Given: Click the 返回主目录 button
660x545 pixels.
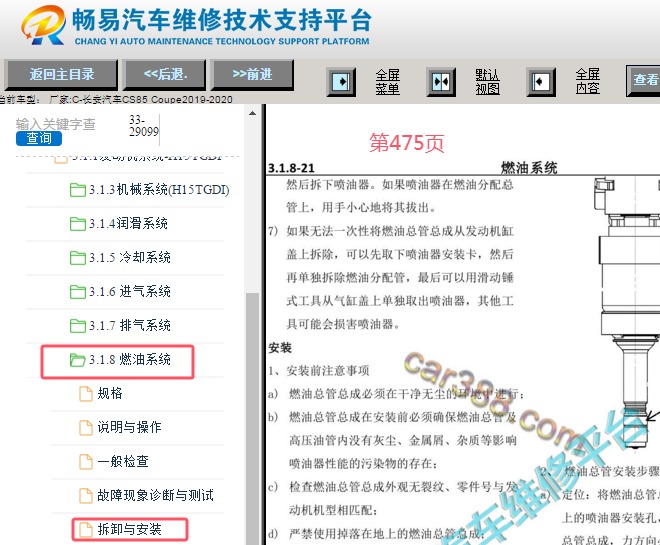Looking at the screenshot, I should pos(61,74).
